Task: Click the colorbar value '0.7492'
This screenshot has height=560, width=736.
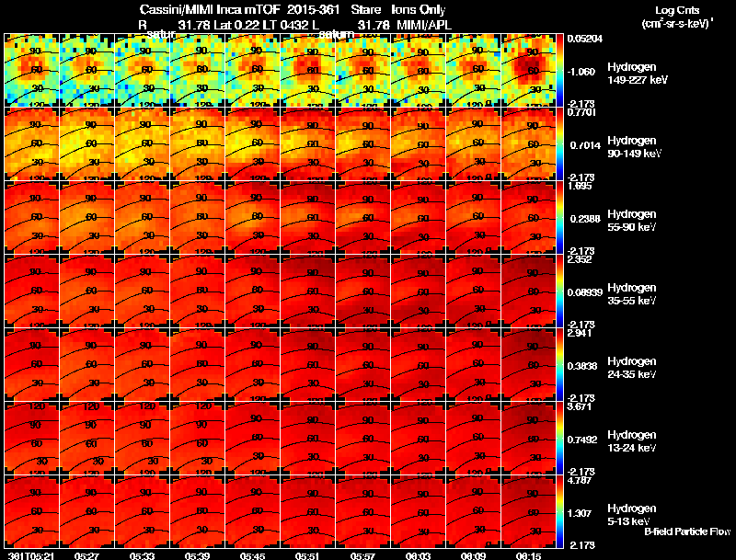Action: pyautogui.click(x=582, y=440)
